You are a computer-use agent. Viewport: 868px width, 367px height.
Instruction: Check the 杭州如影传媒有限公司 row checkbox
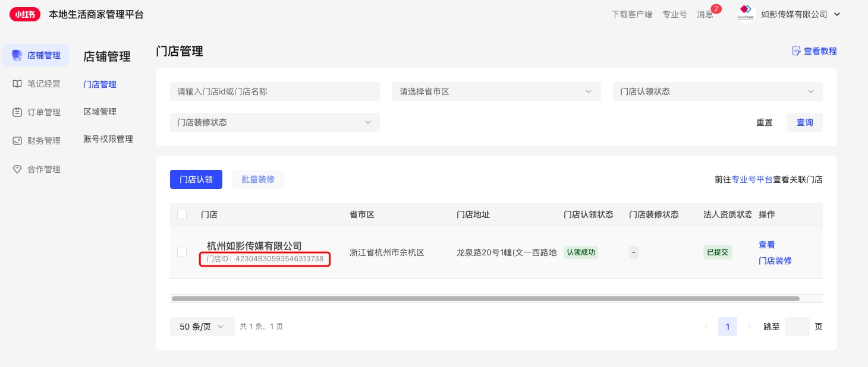[x=182, y=252]
